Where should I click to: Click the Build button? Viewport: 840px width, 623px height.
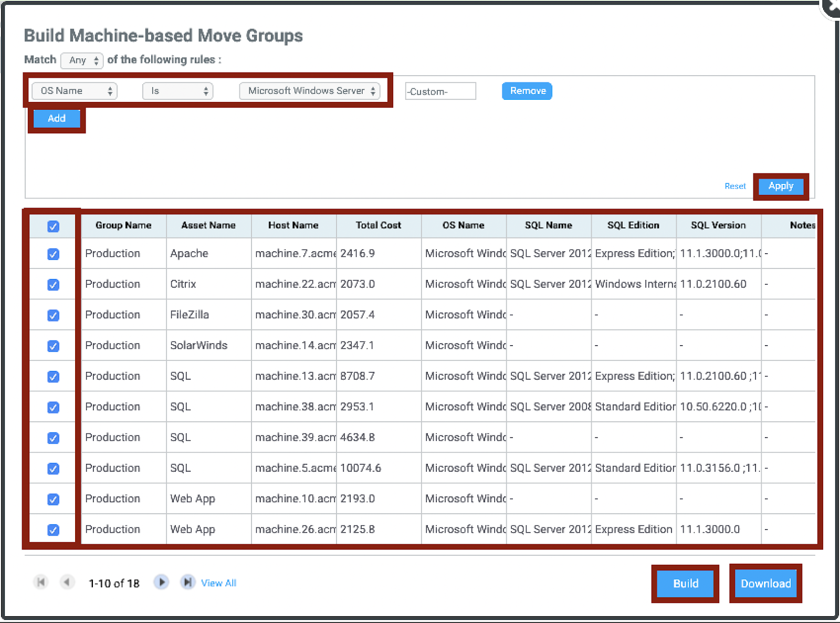click(x=685, y=584)
